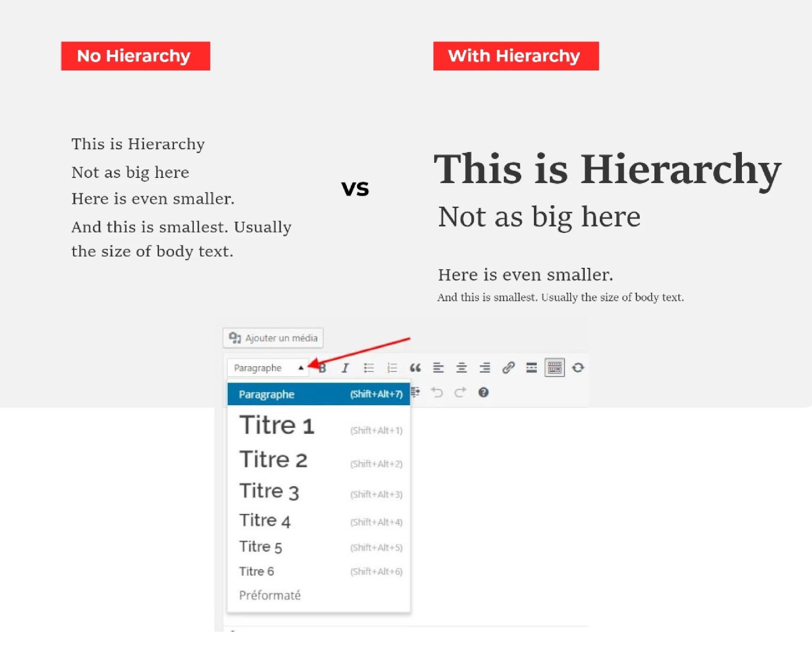Toggle the toolbar toggle (kitchen sink) button

pos(555,368)
